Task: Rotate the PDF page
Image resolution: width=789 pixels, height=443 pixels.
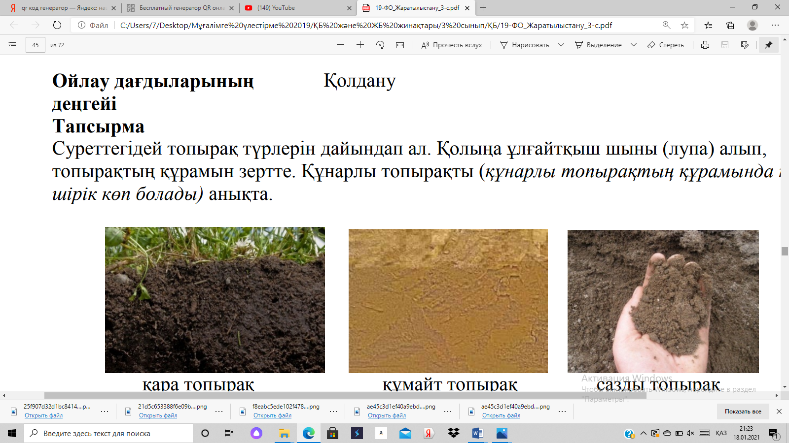Action: [x=380, y=45]
